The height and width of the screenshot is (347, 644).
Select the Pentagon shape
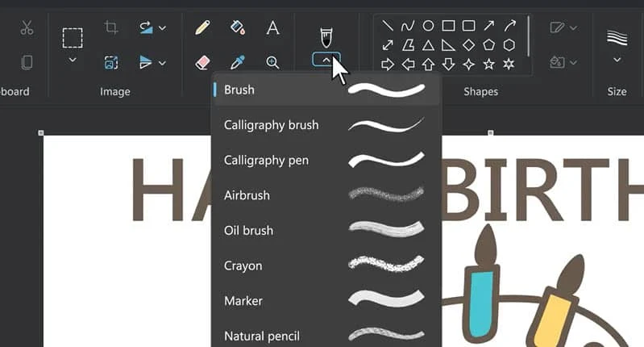pos(488,45)
